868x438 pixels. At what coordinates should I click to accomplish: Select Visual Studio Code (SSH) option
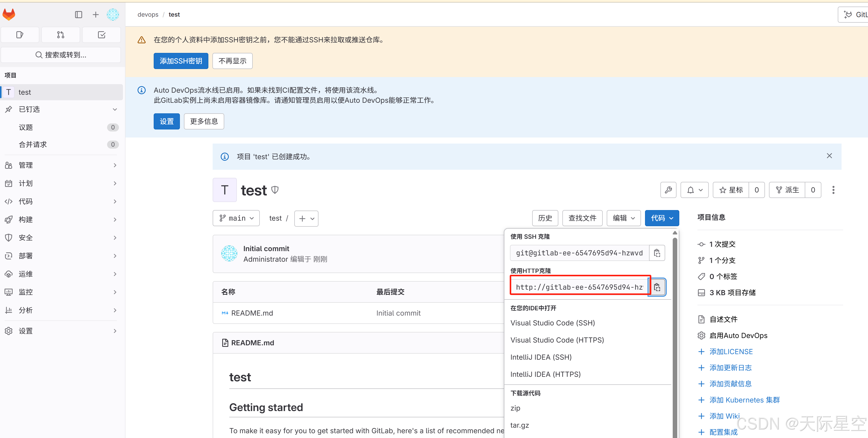tap(553, 323)
